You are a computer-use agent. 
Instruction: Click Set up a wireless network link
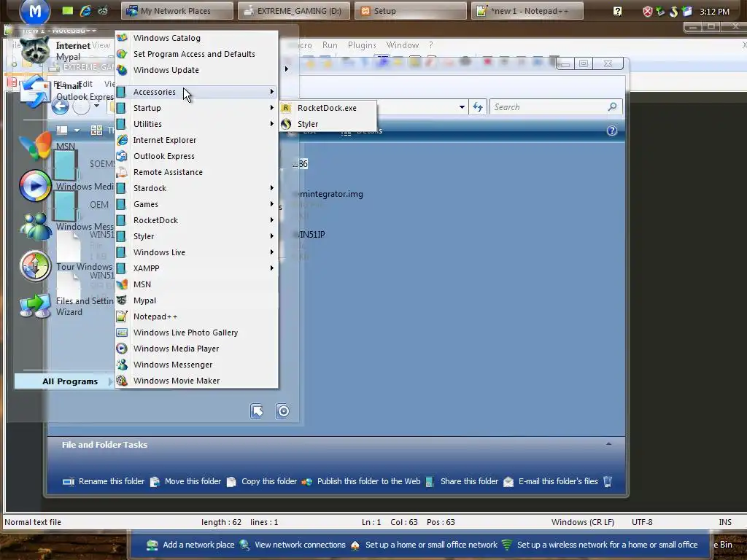(600, 545)
